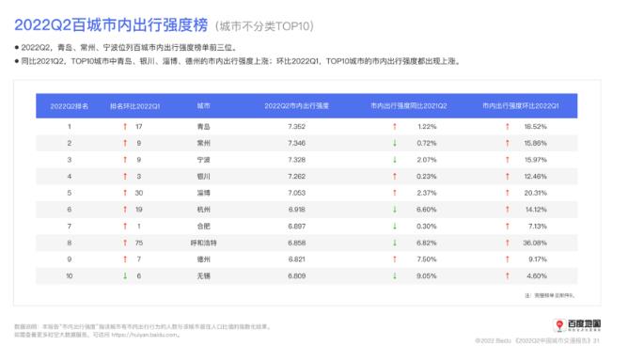Image resolution: width=644 pixels, height=361 pixels.
Task: Click the 市内出行强度同比2021Q2 column header
Action: tap(409, 106)
